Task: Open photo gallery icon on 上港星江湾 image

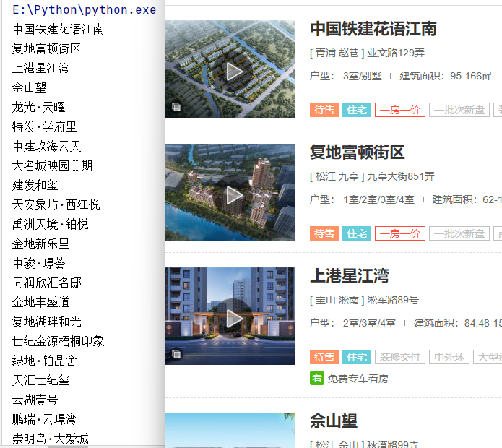Action: point(176,354)
